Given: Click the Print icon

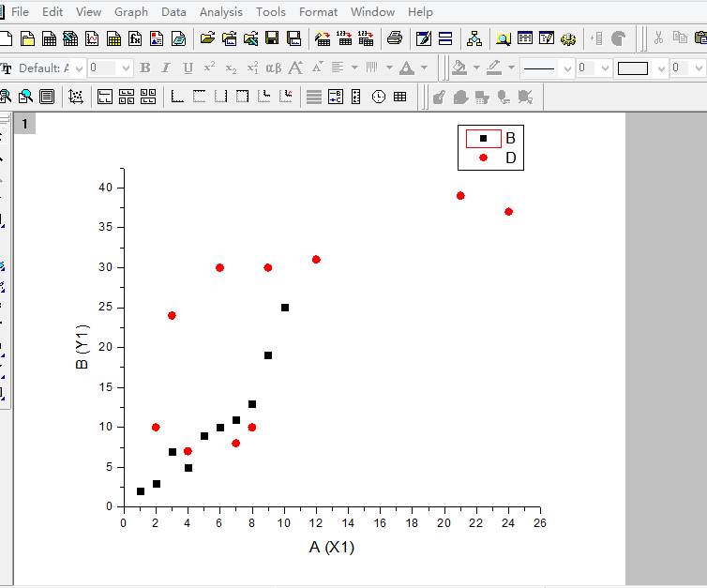Looking at the screenshot, I should 395,38.
